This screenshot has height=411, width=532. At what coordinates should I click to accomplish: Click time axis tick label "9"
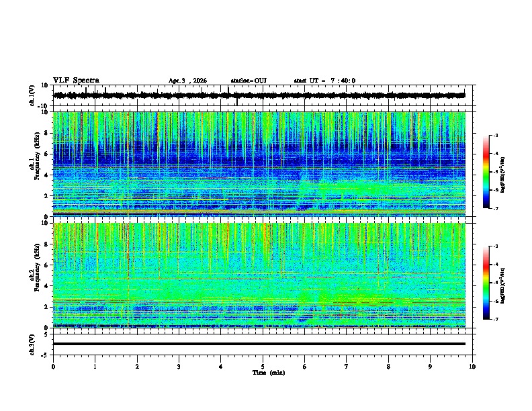point(430,367)
